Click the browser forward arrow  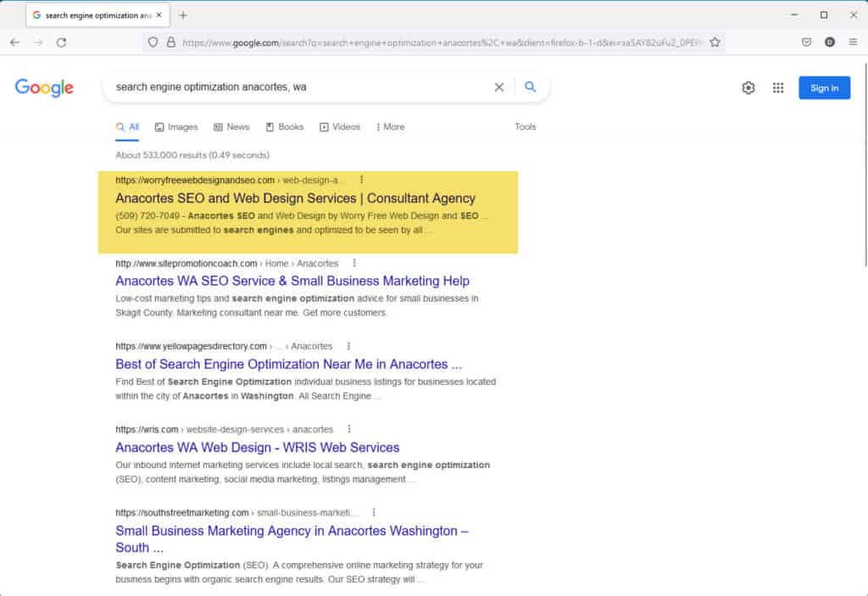(x=38, y=42)
